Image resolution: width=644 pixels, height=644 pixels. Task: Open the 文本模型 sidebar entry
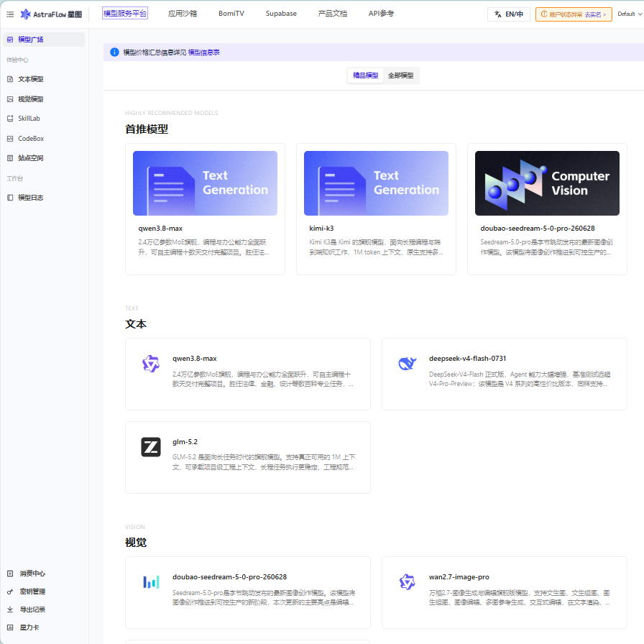44,79
